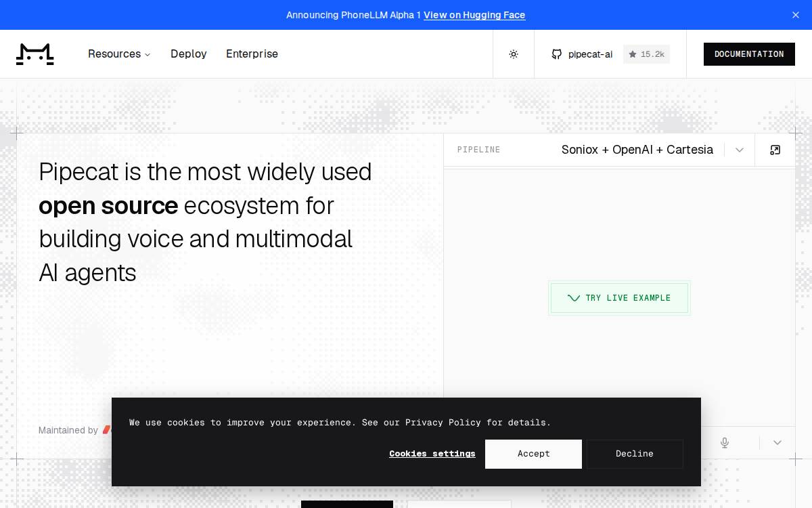This screenshot has height=508, width=812.
Task: Open the pipecat-ai GitHub link
Action: click(590, 54)
